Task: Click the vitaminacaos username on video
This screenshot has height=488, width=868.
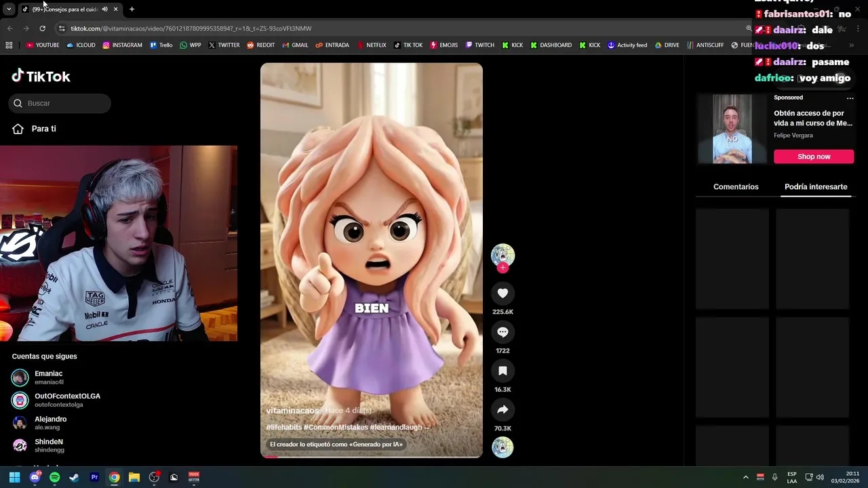Action: (292, 411)
